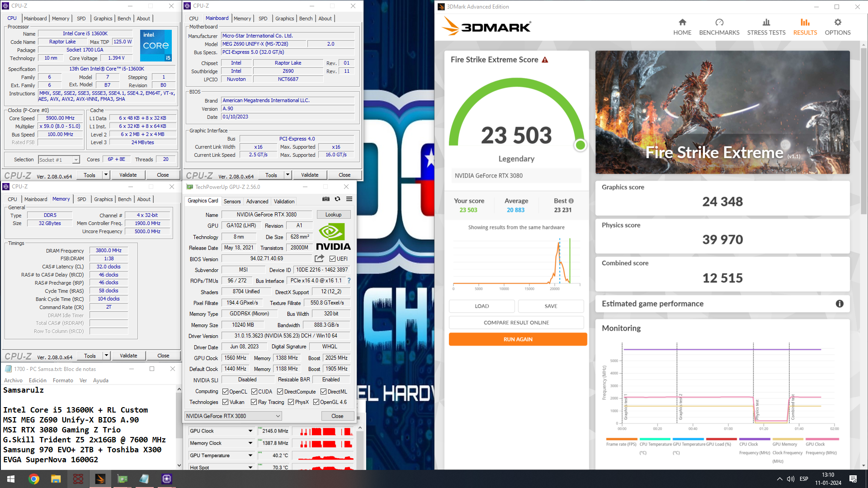This screenshot has width=868, height=488.
Task: Click RUN AGAIN in 3DMark
Action: pyautogui.click(x=518, y=339)
